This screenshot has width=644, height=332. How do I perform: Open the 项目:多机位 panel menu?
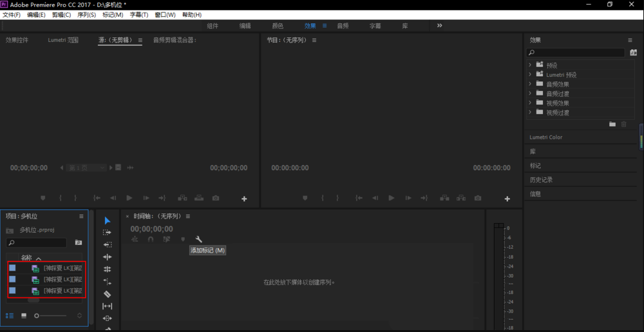pos(81,216)
